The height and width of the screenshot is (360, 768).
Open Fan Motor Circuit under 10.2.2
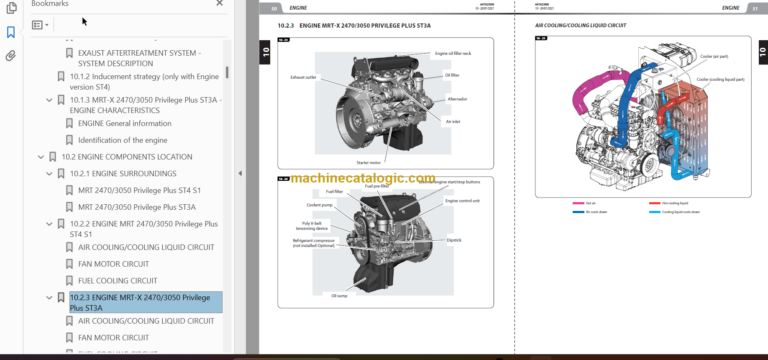point(114,264)
